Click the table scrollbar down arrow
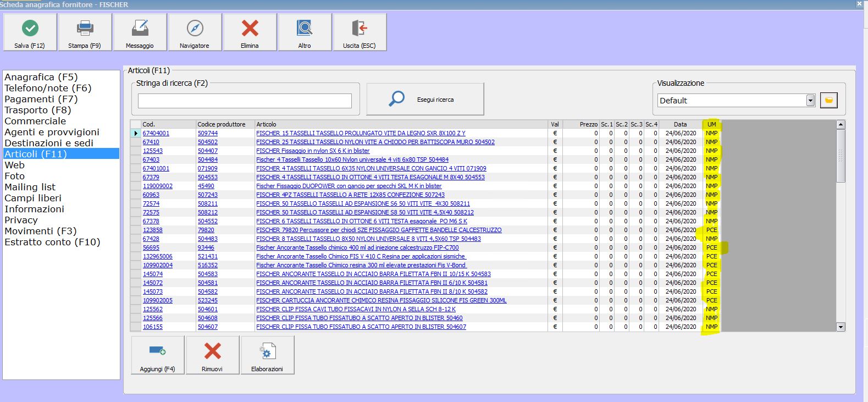This screenshot has height=402, width=868. click(x=841, y=327)
